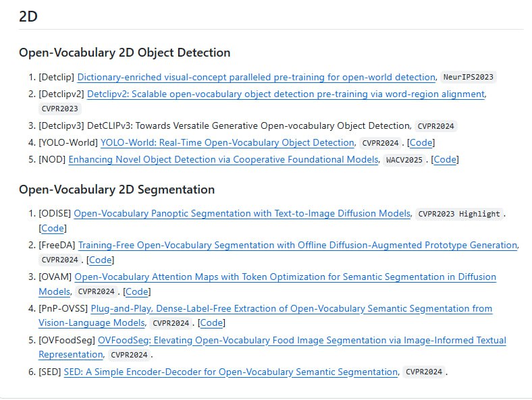Open the OVAM attention maps paper link
Screen dimensions: 532x400
pos(285,277)
